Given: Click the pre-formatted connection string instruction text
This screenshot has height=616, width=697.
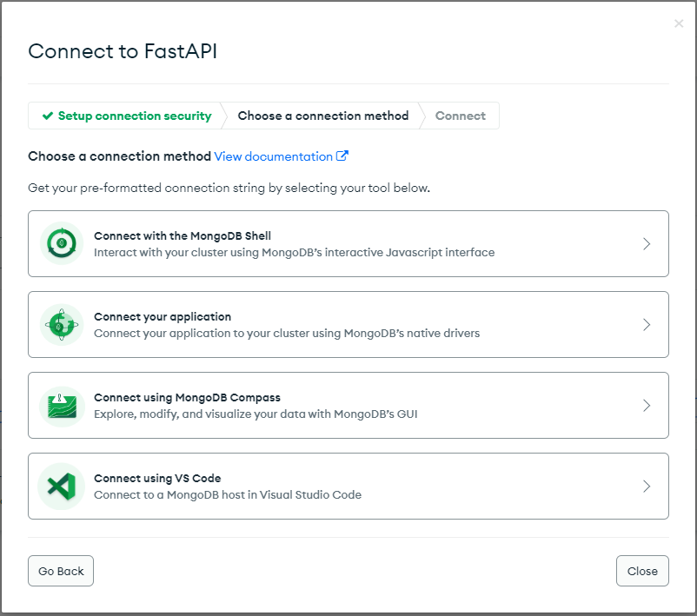Looking at the screenshot, I should point(229,188).
